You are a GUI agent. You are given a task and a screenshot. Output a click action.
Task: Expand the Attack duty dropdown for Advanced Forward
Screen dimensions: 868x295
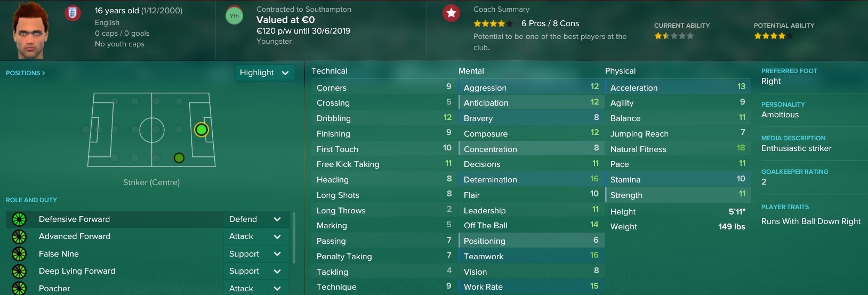click(256, 236)
